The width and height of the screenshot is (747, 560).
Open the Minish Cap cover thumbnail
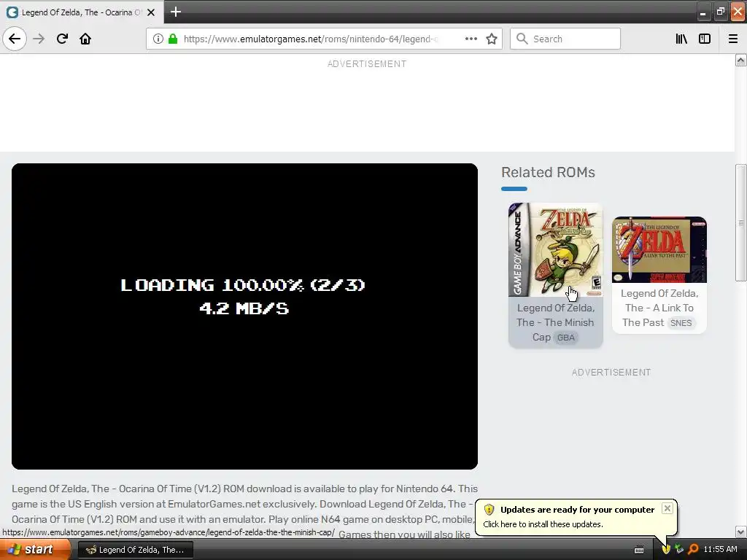tap(555, 250)
